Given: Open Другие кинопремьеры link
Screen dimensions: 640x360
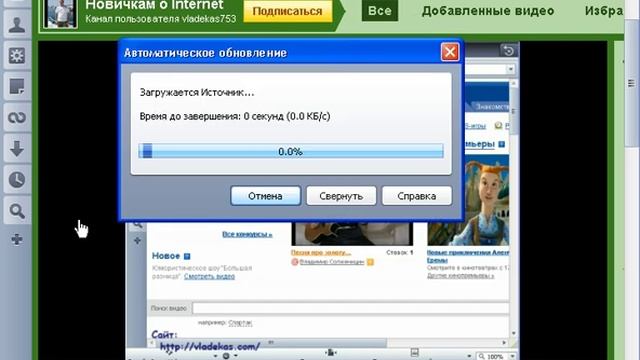Looking at the screenshot, I should click(x=460, y=276).
